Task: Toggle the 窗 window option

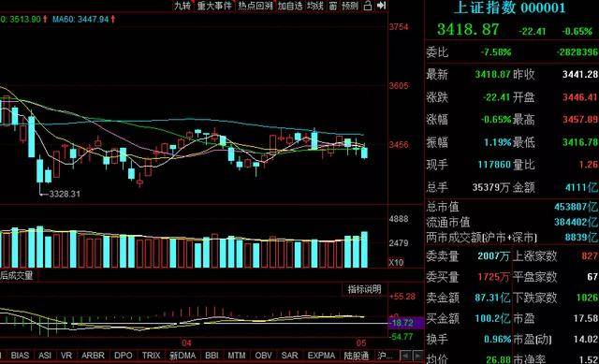Action: 333,6
